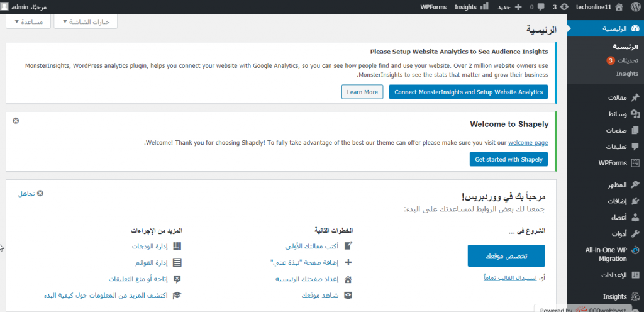Image resolution: width=644 pixels, height=312 pixels.
Task: Click the WPForms sidebar icon
Action: 635,163
